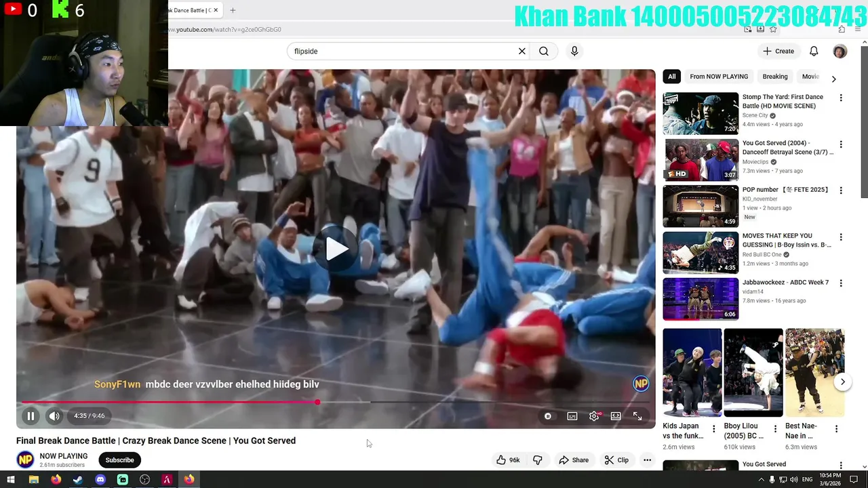Open options for Stomp The Yard video
This screenshot has width=868, height=488.
click(x=841, y=98)
